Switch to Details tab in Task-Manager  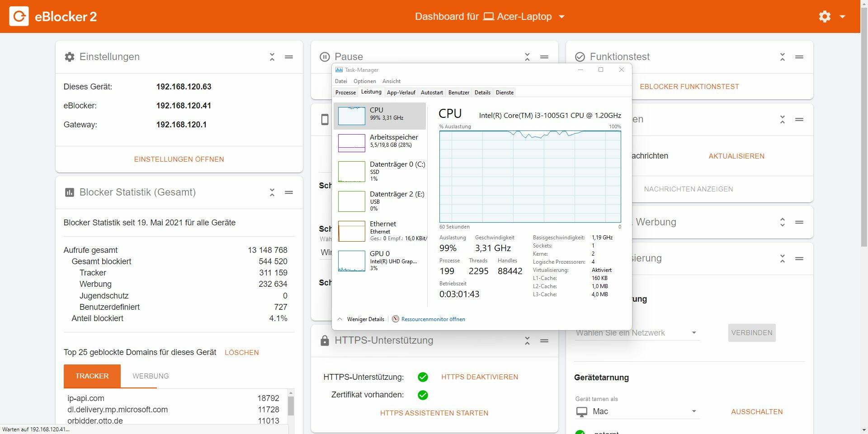tap(482, 93)
